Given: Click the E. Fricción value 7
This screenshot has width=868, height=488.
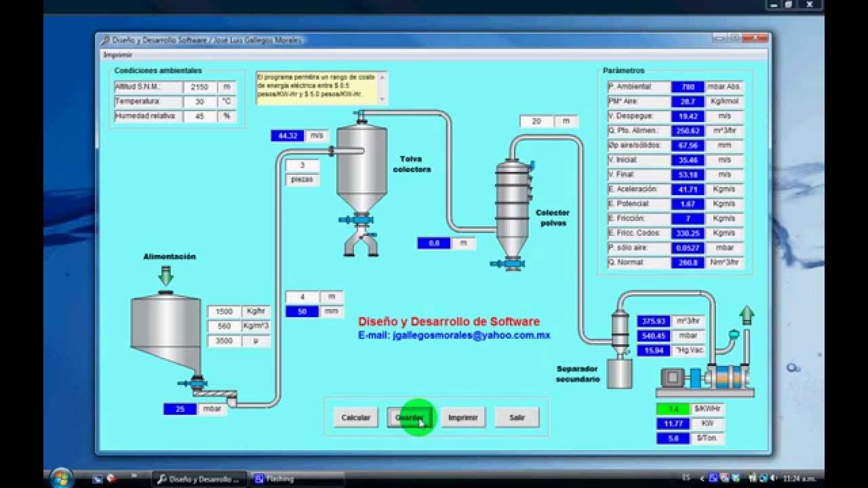Looking at the screenshot, I should tap(688, 218).
